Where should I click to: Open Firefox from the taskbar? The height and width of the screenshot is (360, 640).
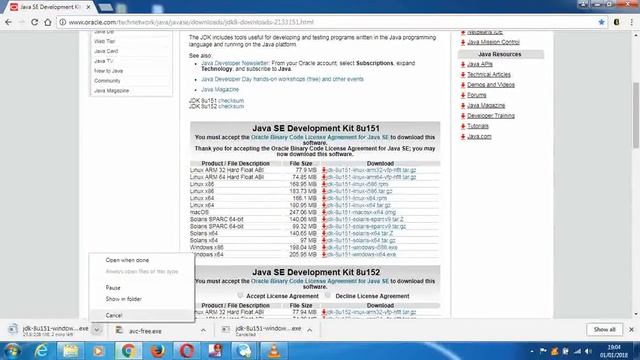(158, 351)
